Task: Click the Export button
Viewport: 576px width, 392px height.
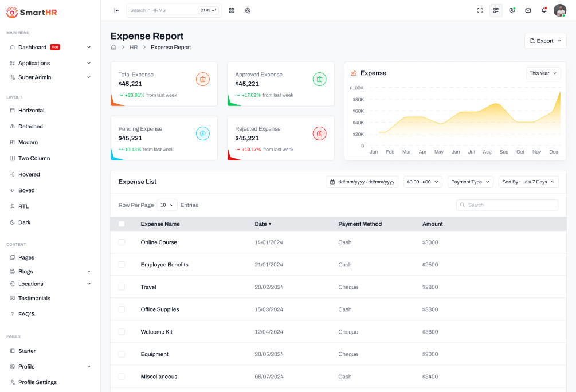Action: [x=545, y=41]
